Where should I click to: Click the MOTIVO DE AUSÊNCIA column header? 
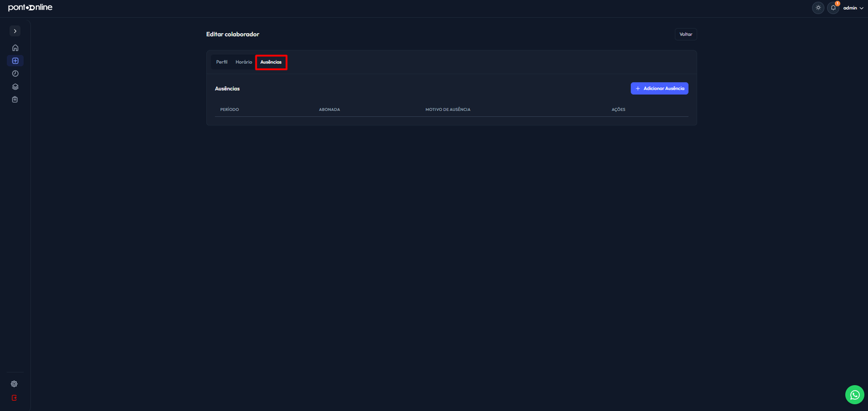click(448, 110)
